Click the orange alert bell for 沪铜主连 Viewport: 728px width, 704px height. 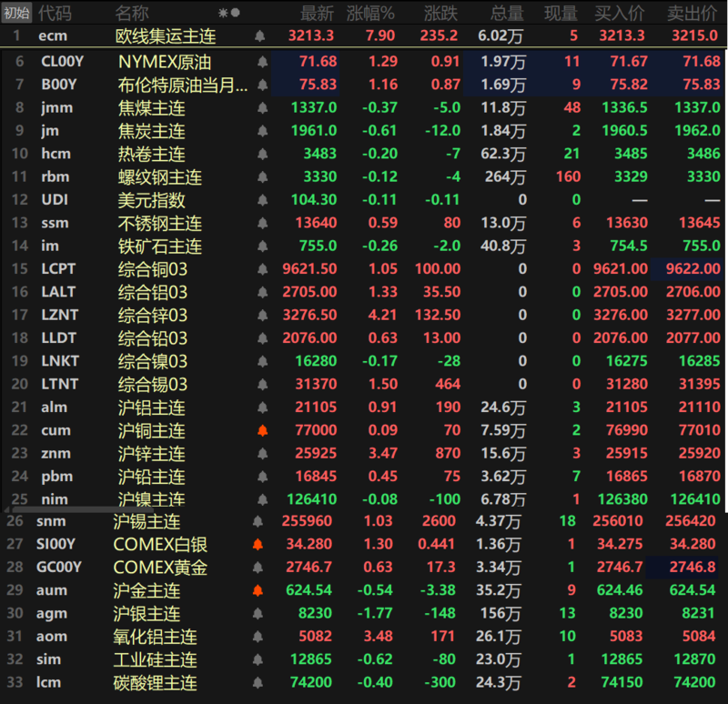(x=262, y=430)
